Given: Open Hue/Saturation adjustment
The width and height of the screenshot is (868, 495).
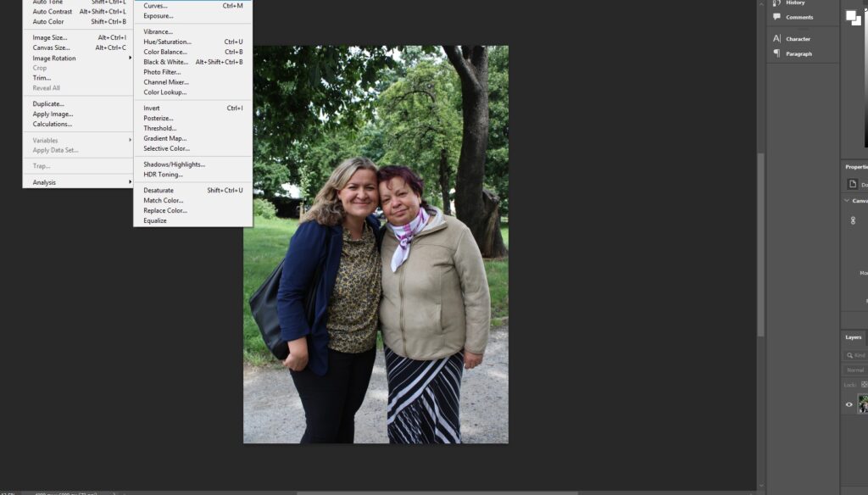Looking at the screenshot, I should [x=192, y=42].
